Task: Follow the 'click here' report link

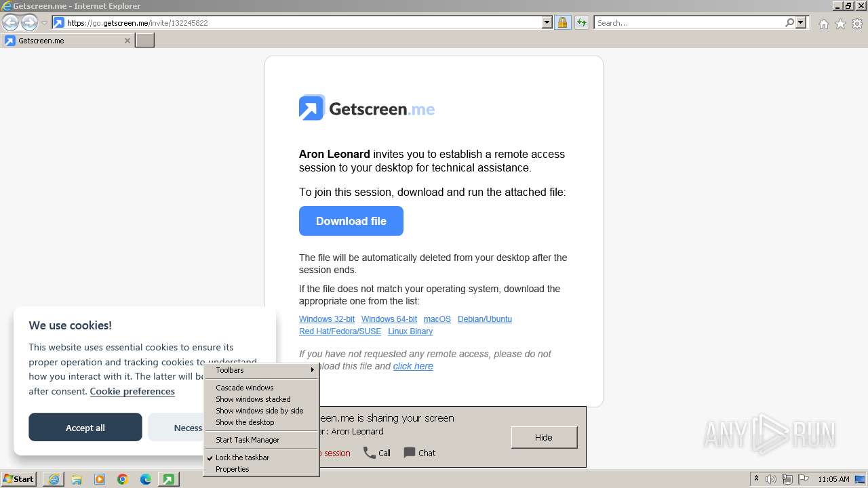Action: coord(413,366)
